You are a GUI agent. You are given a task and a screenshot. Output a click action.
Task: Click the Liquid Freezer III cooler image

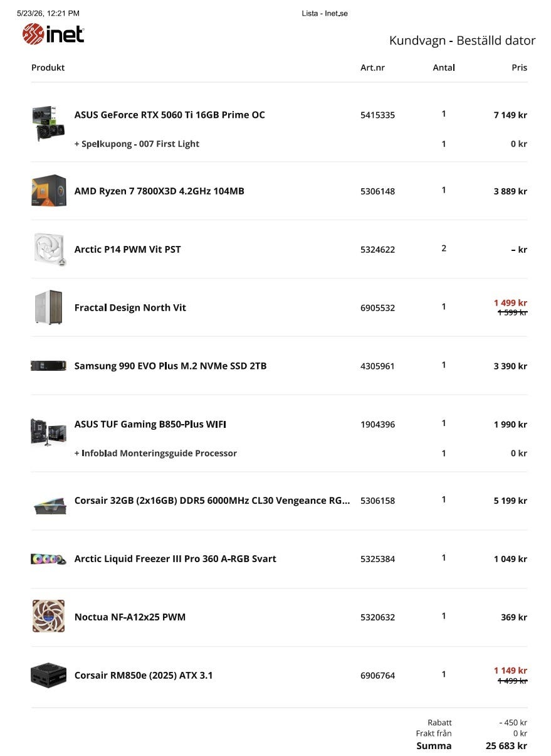point(48,558)
